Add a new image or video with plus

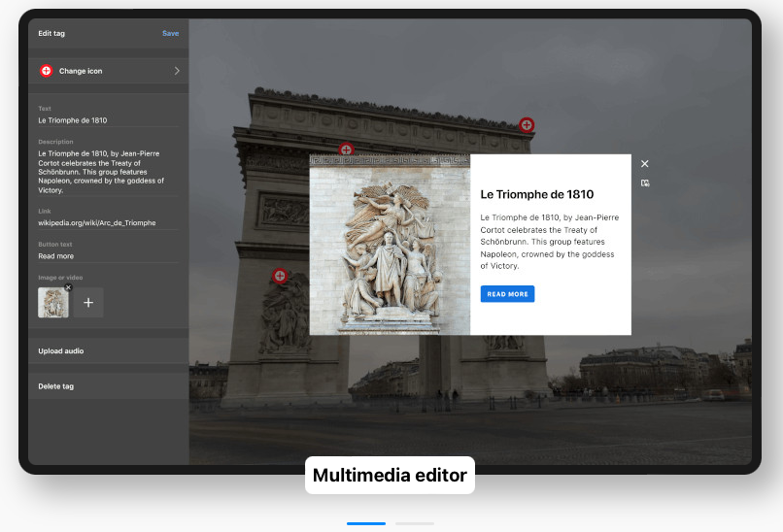point(88,303)
